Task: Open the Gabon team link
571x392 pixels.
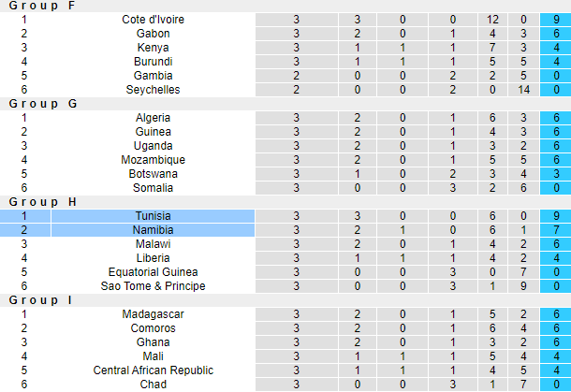Action: pyautogui.click(x=153, y=34)
